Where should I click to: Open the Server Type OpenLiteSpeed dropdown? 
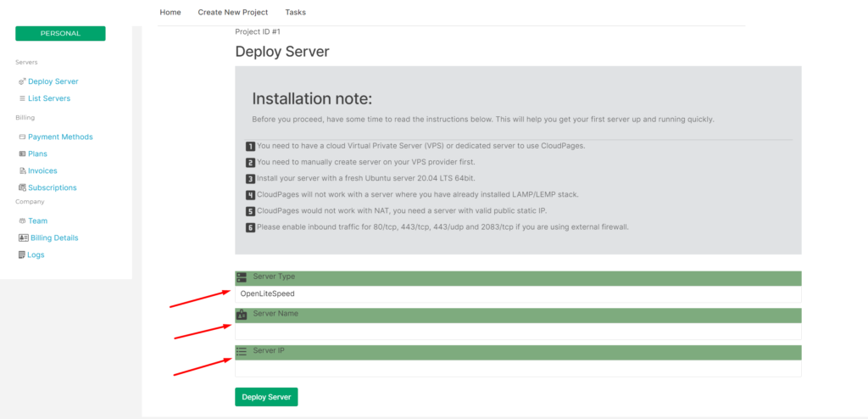click(518, 294)
